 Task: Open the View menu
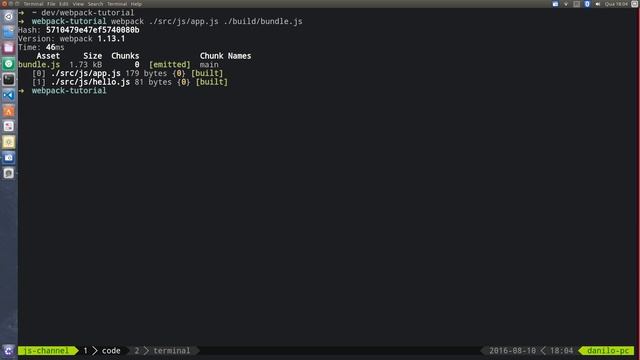(78, 4)
